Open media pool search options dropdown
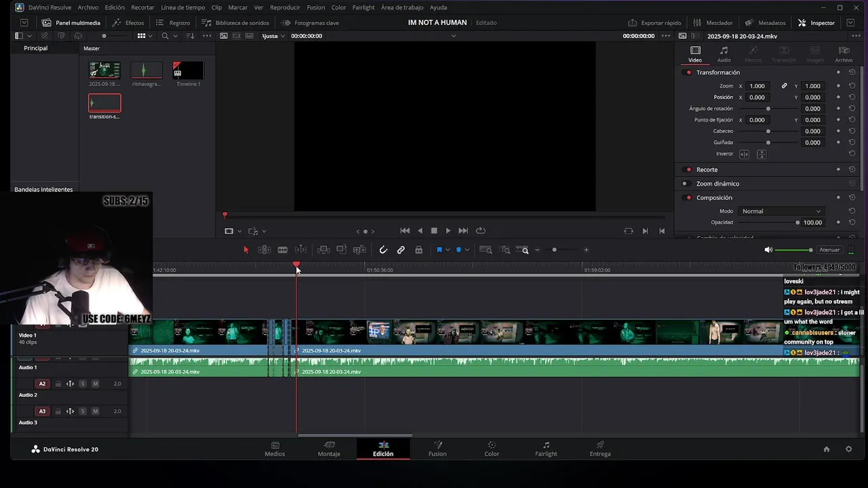Viewport: 868px width, 488px height. tap(175, 36)
